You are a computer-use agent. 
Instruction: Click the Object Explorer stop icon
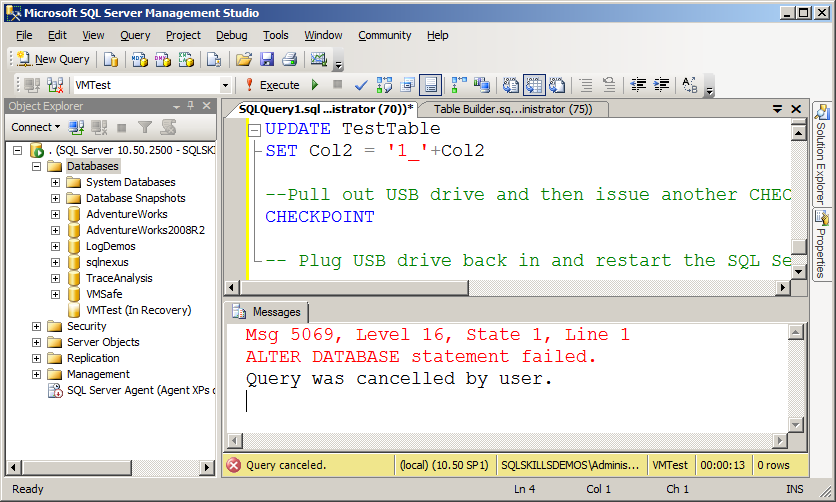click(x=122, y=127)
